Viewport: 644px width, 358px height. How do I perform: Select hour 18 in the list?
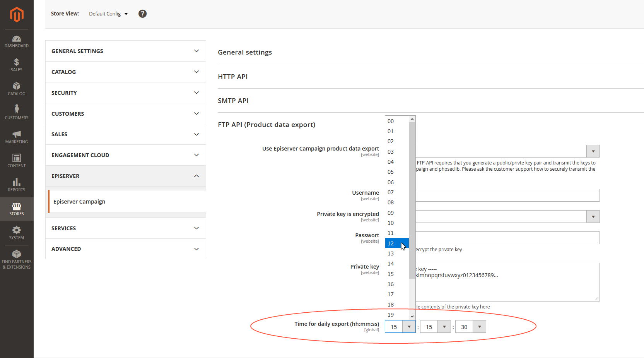point(397,305)
